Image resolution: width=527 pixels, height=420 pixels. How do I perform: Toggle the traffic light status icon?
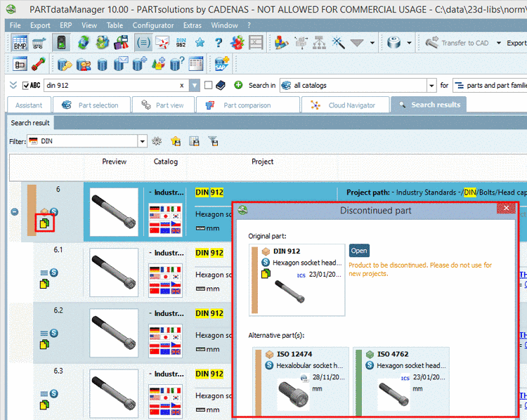pos(61,43)
